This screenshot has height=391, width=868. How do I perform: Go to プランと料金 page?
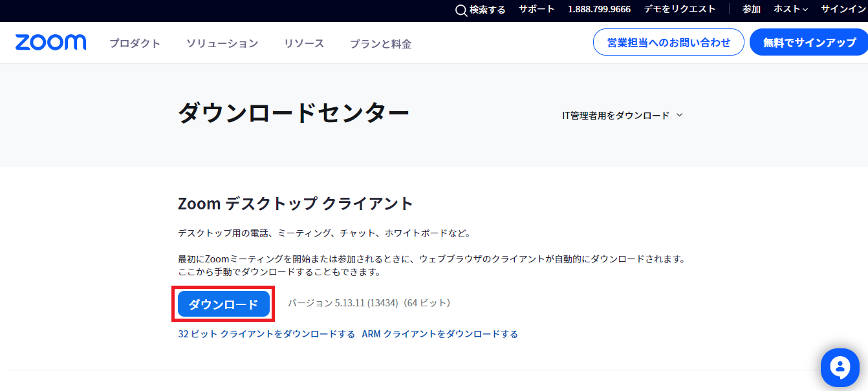(x=380, y=43)
